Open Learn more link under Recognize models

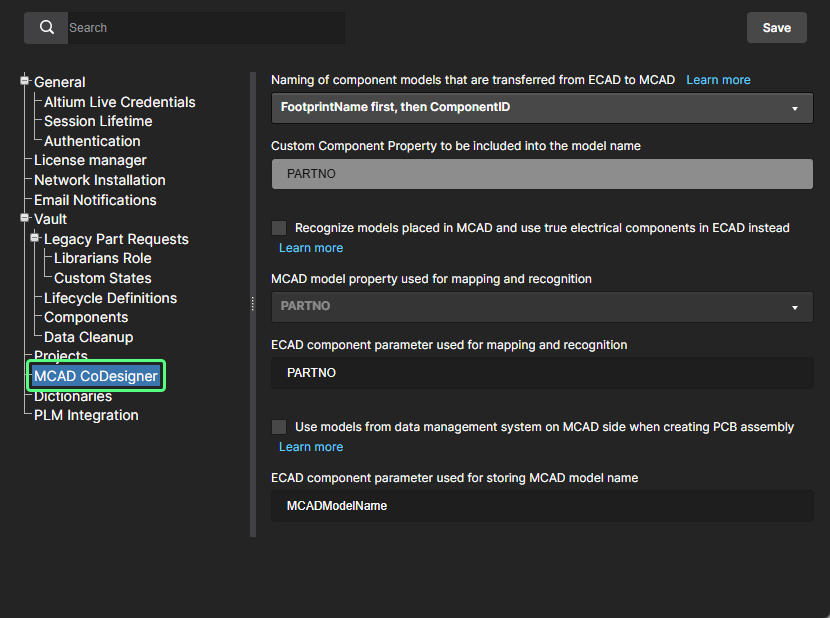point(311,248)
